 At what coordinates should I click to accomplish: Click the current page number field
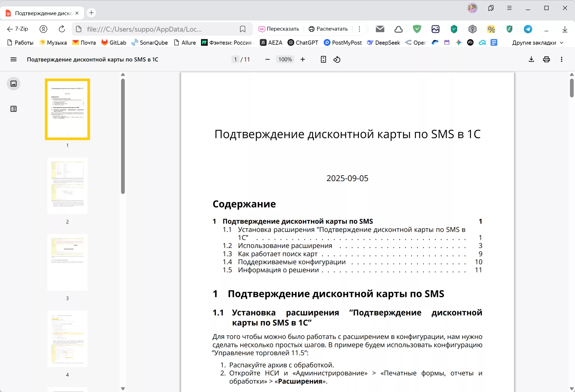[x=235, y=60]
